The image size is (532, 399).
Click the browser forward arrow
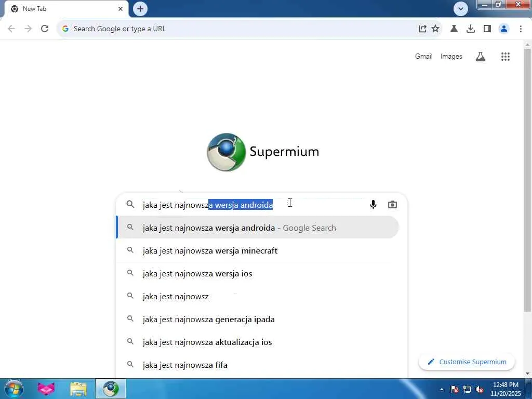click(x=28, y=29)
